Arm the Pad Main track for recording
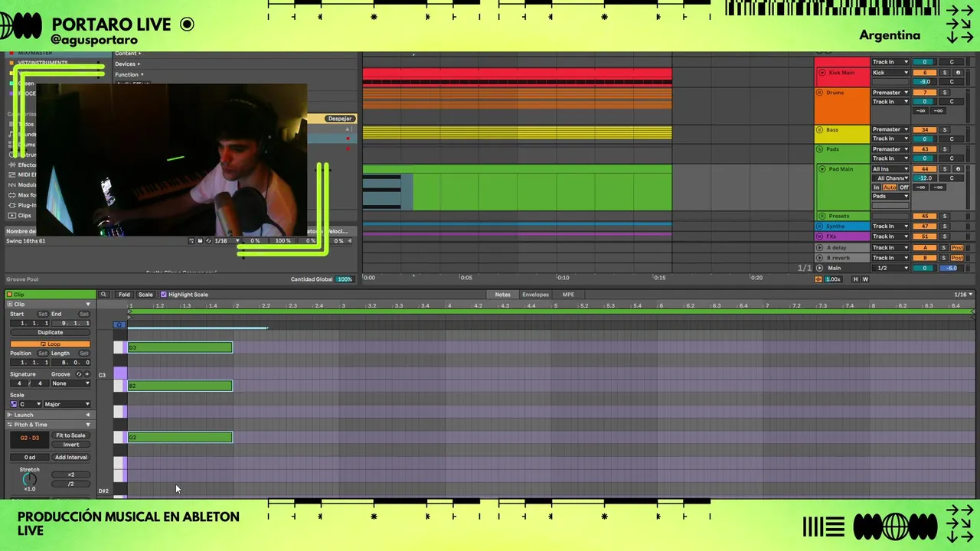The image size is (980, 551). pos(958,169)
